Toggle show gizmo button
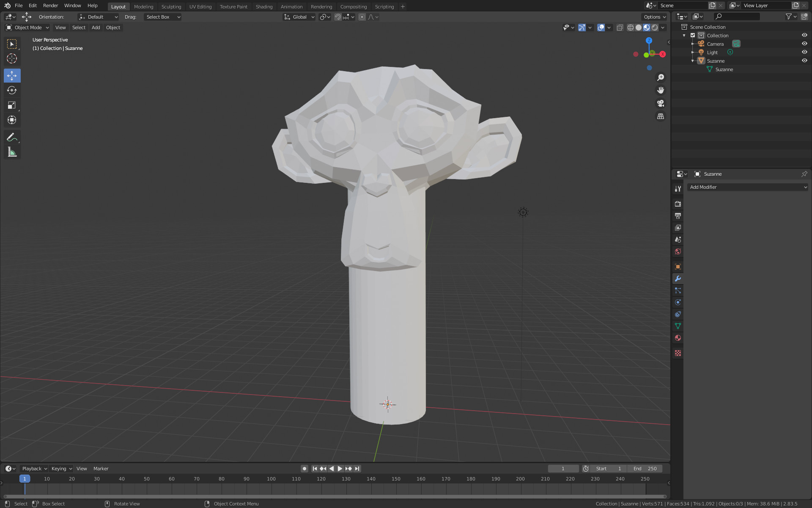This screenshot has height=508, width=812. pos(582,28)
